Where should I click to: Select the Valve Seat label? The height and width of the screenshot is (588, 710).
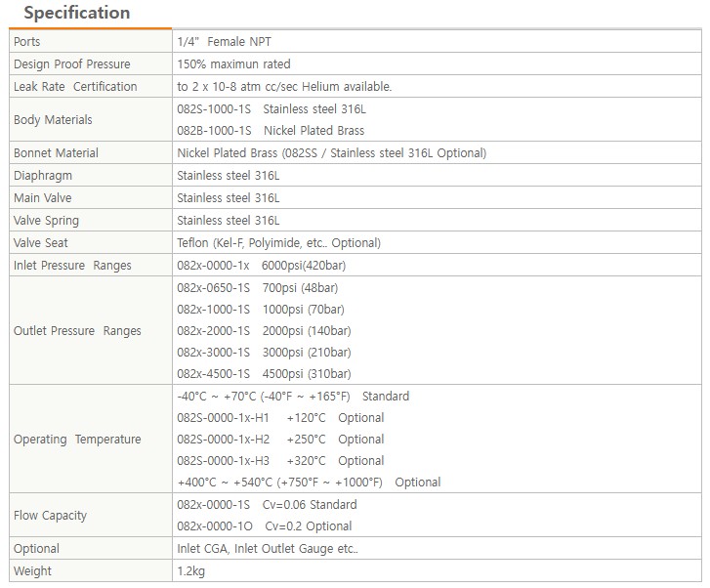(40, 243)
